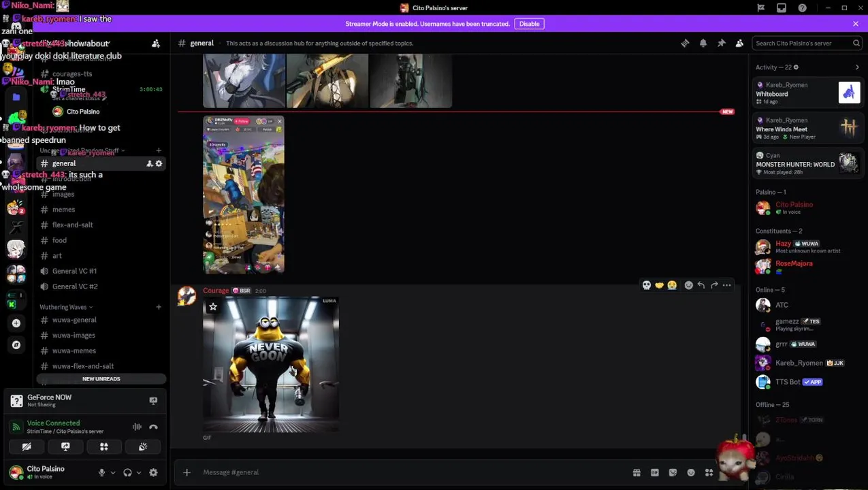Select member RoseMajora
This screenshot has width=868, height=490.
(808, 266)
